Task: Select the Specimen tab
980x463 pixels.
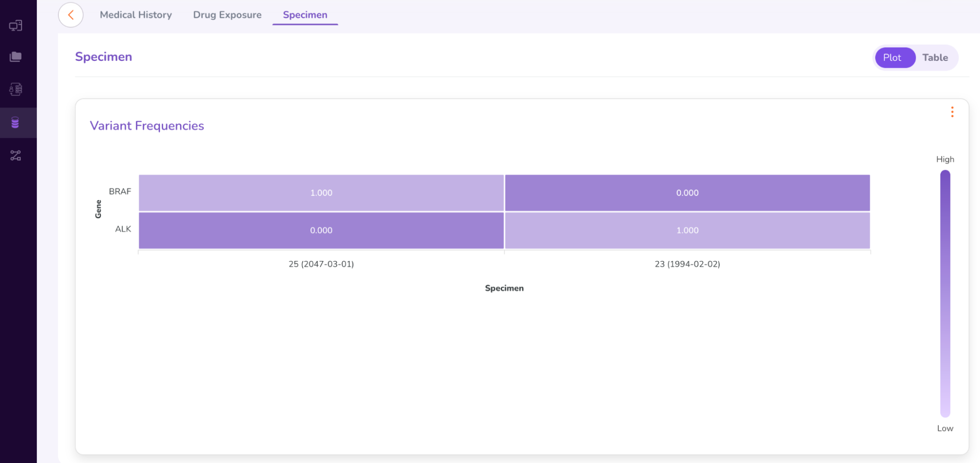Action: pyautogui.click(x=305, y=15)
